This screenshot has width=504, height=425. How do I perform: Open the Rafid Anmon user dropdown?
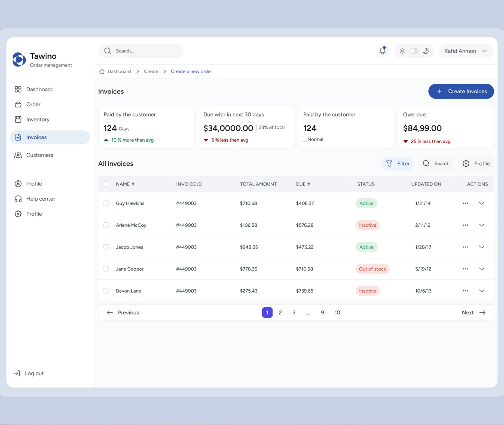click(466, 51)
